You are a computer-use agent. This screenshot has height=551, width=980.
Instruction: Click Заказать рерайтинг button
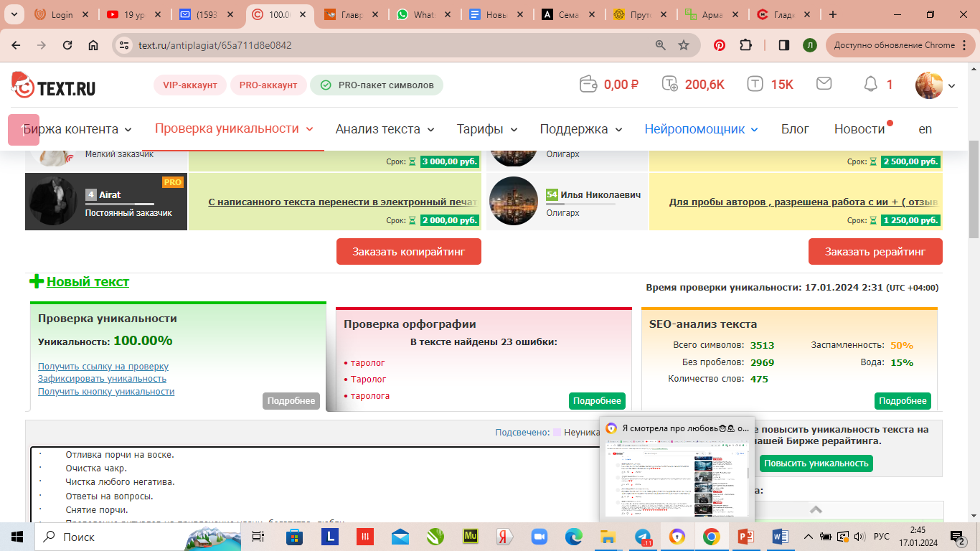(x=875, y=252)
